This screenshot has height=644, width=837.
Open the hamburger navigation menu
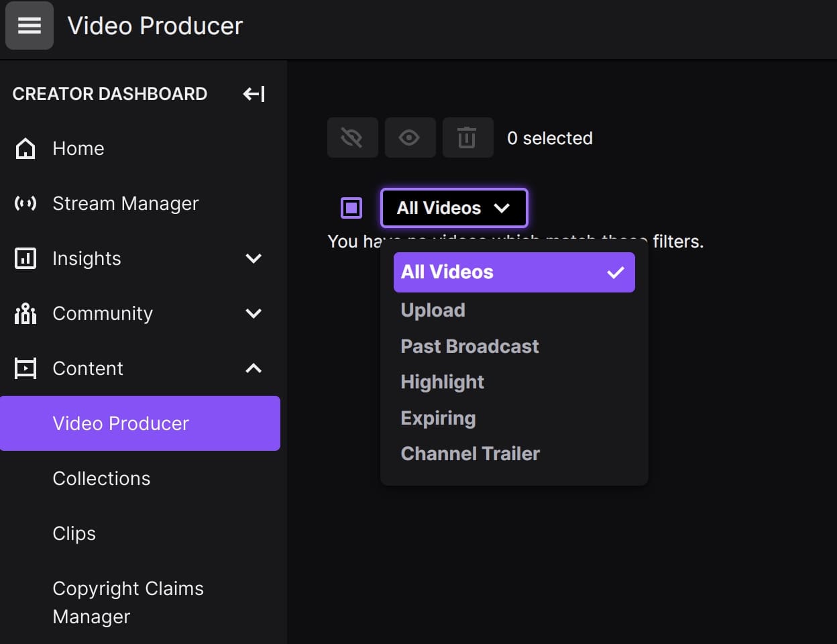[x=29, y=25]
